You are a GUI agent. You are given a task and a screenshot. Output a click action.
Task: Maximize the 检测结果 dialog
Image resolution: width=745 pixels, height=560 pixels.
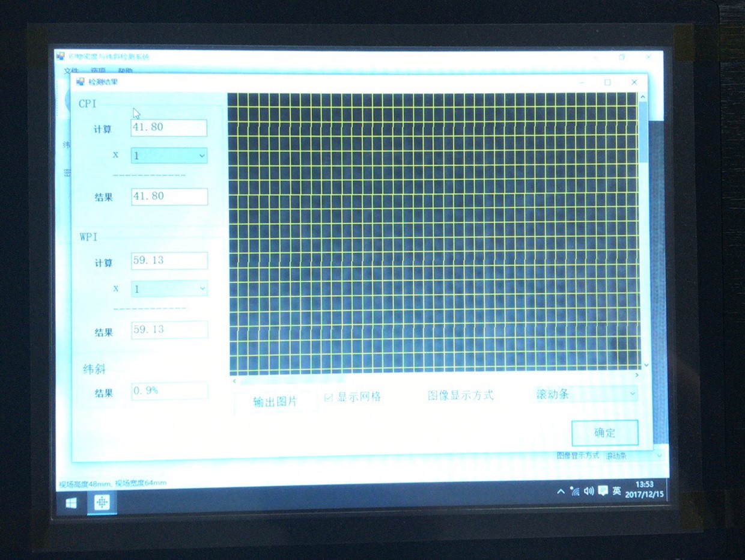tap(607, 82)
